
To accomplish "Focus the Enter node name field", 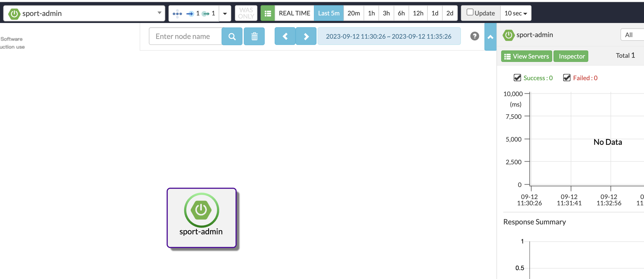I will [185, 36].
